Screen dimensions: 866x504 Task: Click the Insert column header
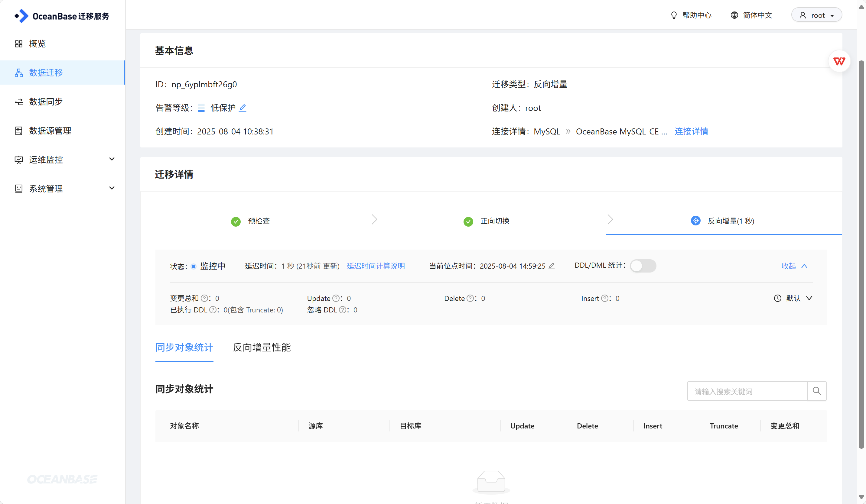[x=652, y=426]
